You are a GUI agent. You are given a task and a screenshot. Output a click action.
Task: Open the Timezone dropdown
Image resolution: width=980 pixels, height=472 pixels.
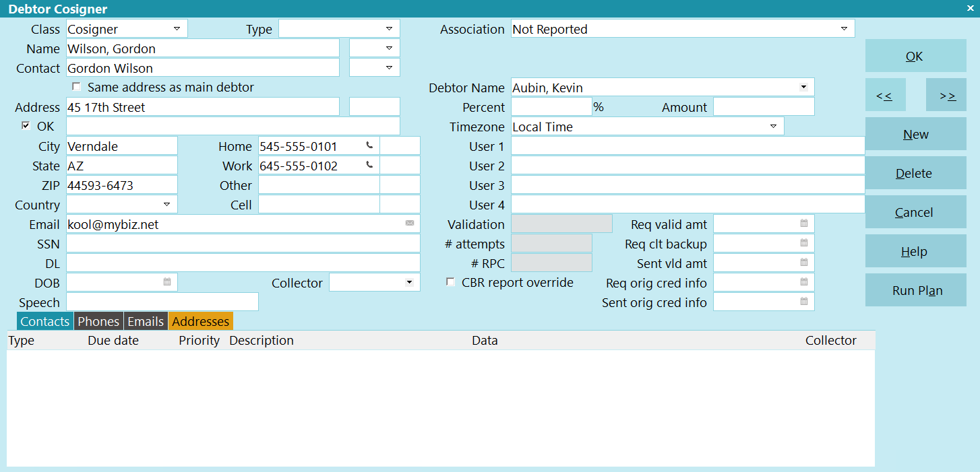click(773, 126)
